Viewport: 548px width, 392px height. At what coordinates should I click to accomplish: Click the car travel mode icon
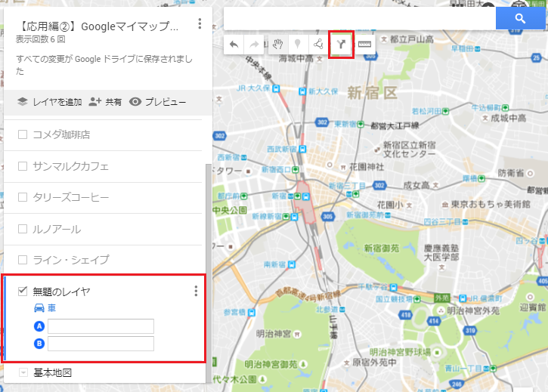click(39, 308)
